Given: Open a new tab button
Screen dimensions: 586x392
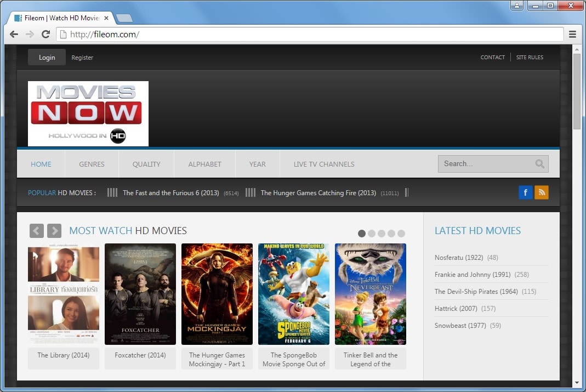Looking at the screenshot, I should tap(124, 18).
